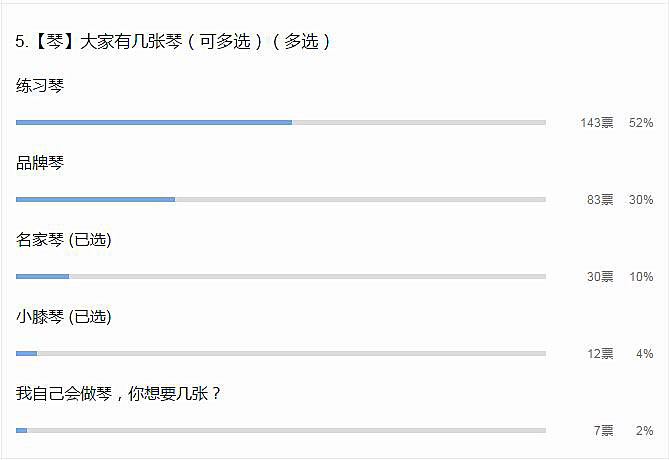Select the 小膝琴 (已选) option label
This screenshot has width=669, height=460.
pos(64,317)
